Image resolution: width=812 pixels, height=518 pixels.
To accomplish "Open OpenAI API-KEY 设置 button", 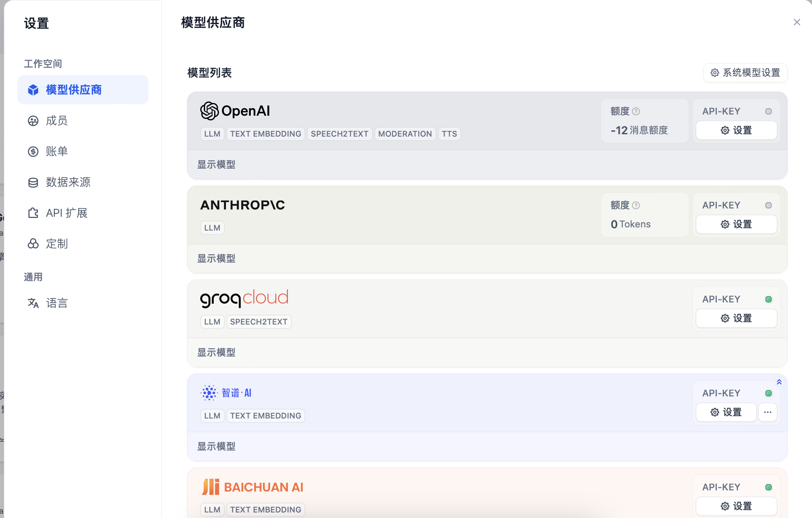I will (736, 130).
